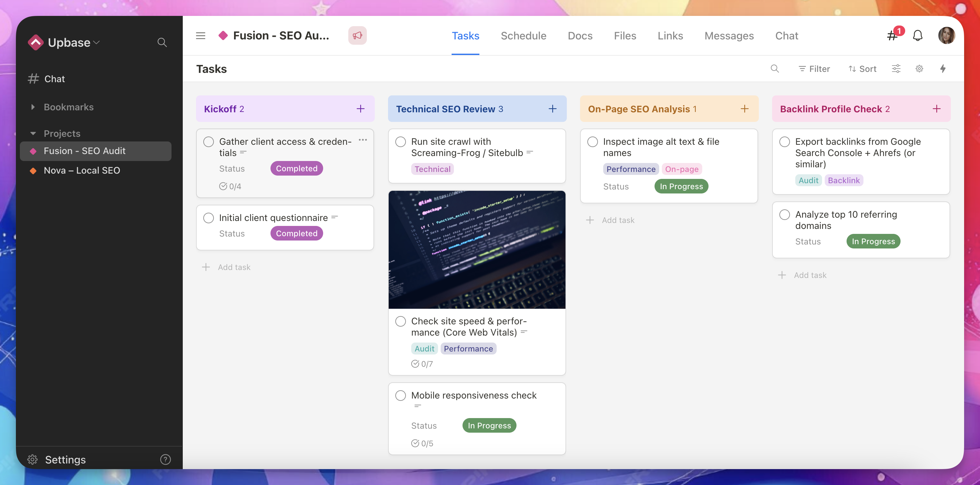Switch to the Schedule tab

click(523, 35)
